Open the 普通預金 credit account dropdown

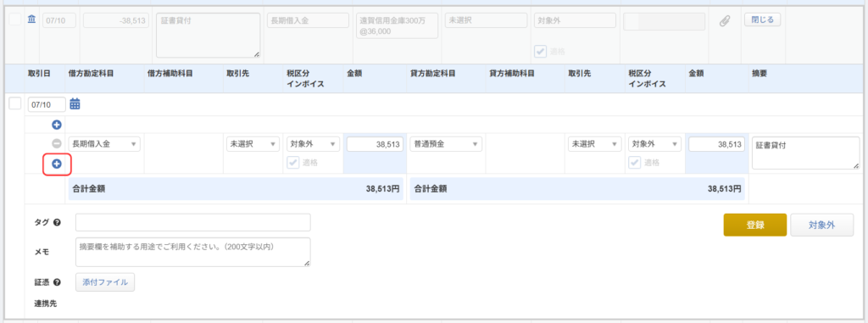[446, 144]
